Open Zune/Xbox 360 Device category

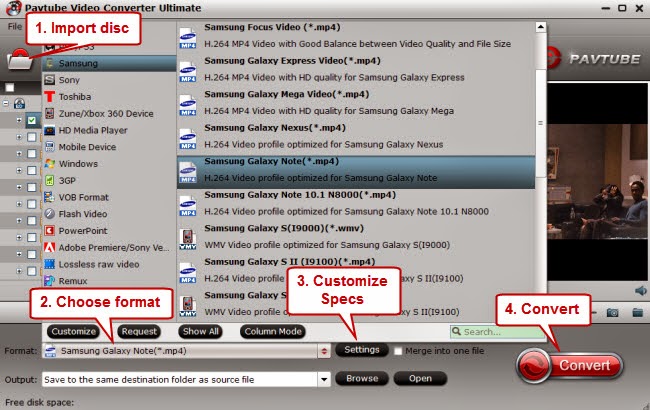click(x=109, y=114)
